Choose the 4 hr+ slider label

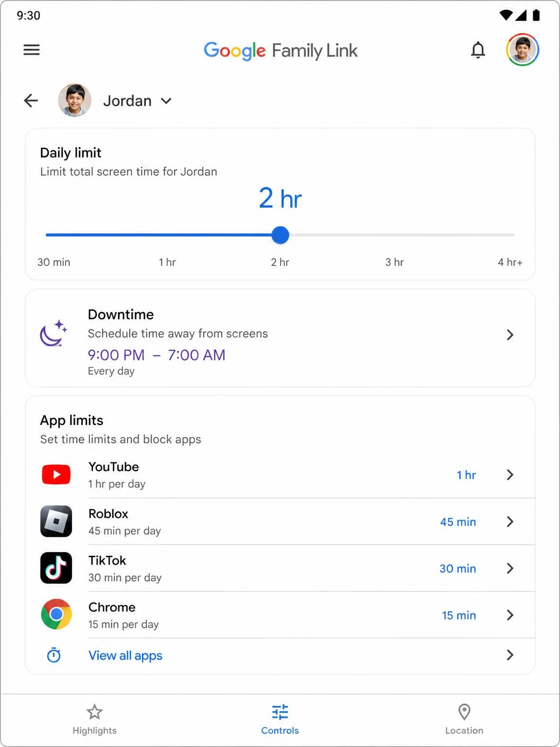click(x=510, y=262)
